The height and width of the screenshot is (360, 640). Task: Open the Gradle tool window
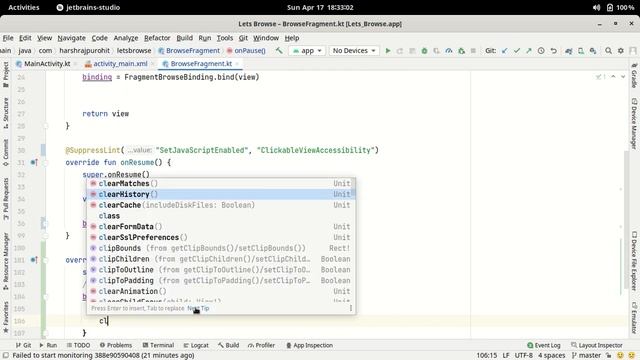pyautogui.click(x=634, y=75)
